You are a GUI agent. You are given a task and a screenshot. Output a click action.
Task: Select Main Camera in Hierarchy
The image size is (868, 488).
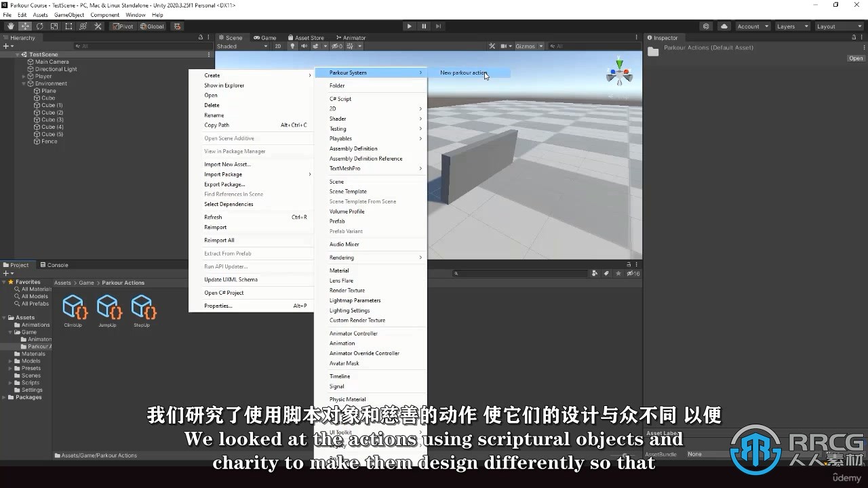52,62
